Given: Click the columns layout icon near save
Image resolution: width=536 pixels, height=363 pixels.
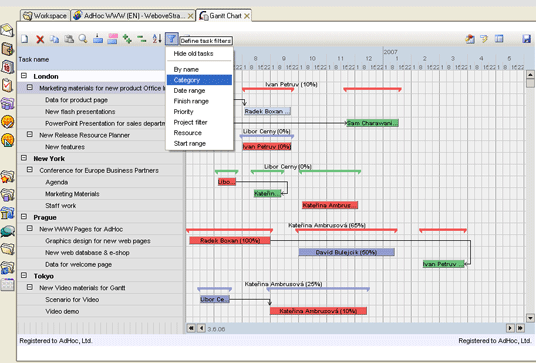Looking at the screenshot, I should (x=499, y=39).
